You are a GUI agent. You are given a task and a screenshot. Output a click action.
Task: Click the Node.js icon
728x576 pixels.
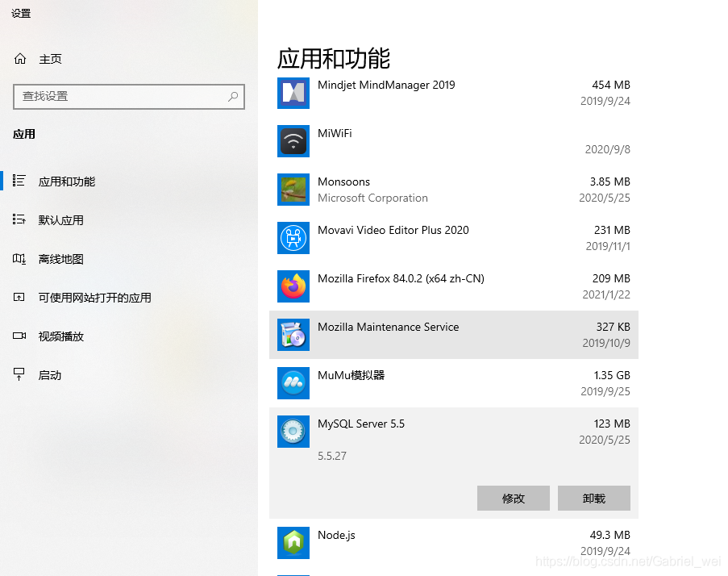pyautogui.click(x=293, y=543)
